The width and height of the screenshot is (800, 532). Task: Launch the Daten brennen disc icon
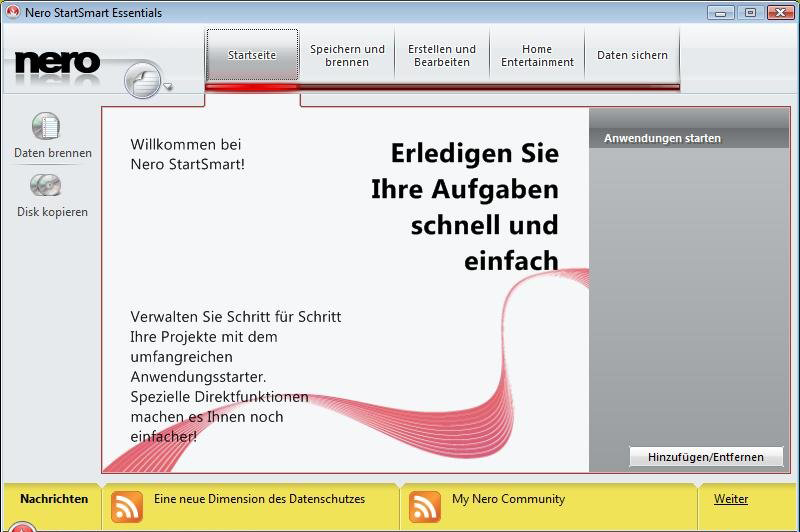tap(46, 127)
